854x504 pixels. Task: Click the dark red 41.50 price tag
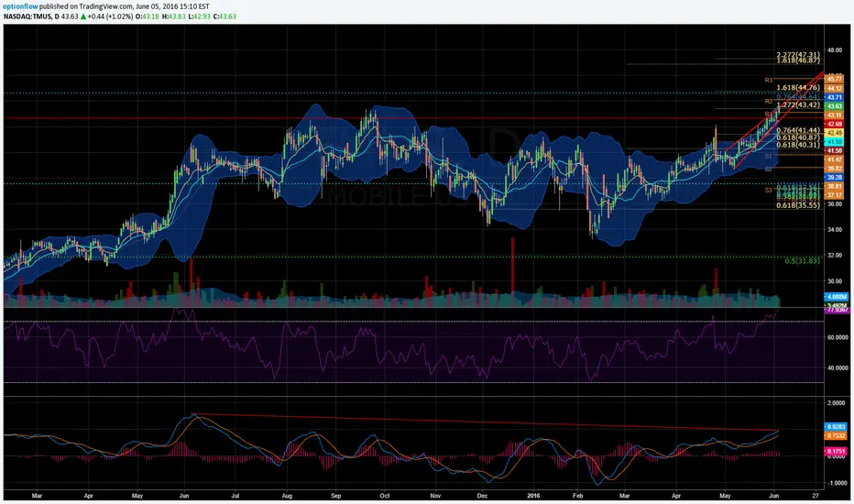point(835,151)
